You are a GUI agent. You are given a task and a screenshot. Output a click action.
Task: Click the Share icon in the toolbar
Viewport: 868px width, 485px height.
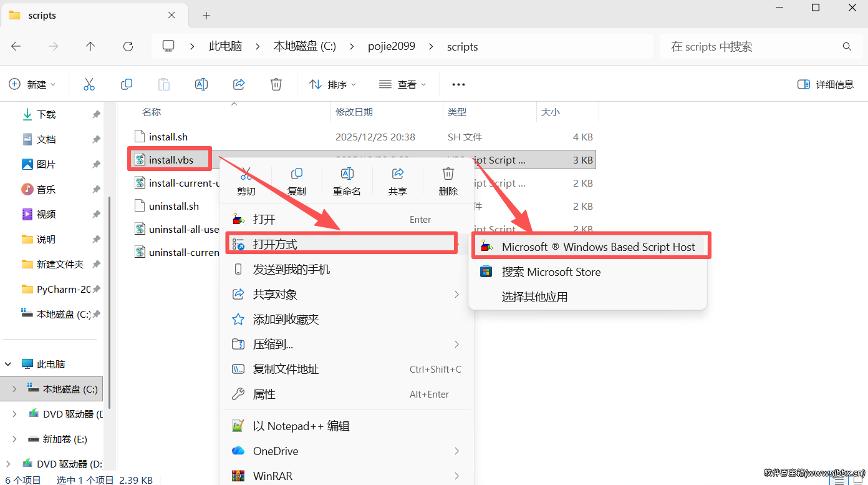(239, 84)
